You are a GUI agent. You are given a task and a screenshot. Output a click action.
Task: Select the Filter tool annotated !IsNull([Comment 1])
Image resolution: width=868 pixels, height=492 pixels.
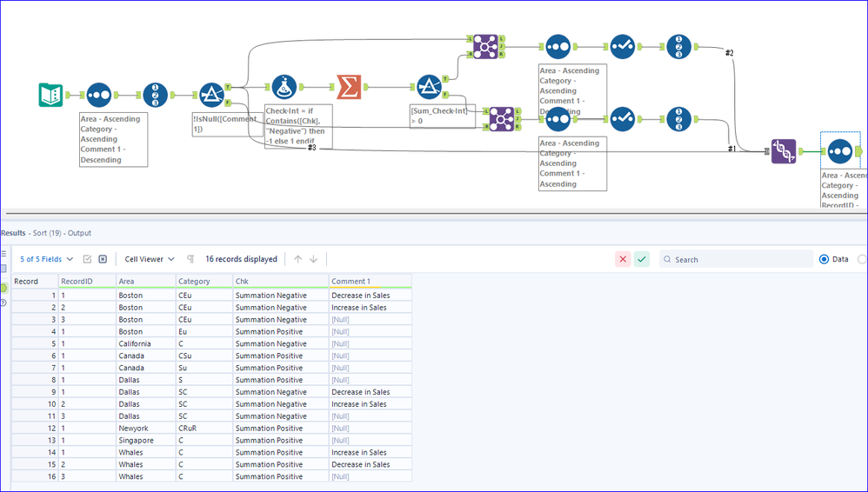coord(210,96)
